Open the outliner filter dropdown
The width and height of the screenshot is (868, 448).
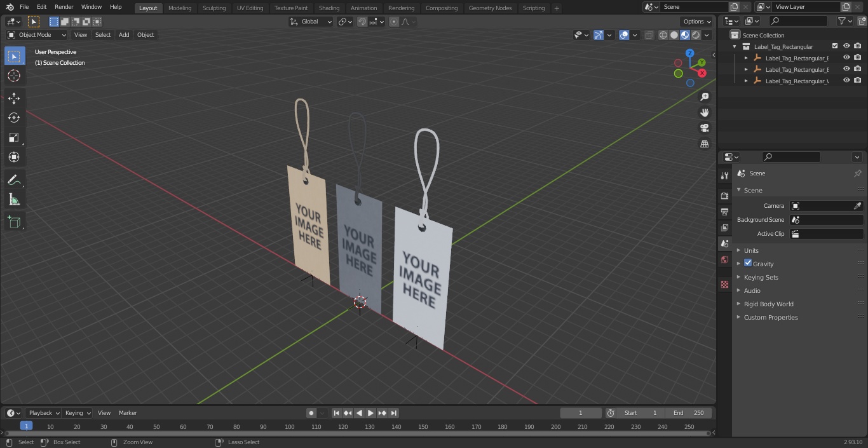click(844, 21)
